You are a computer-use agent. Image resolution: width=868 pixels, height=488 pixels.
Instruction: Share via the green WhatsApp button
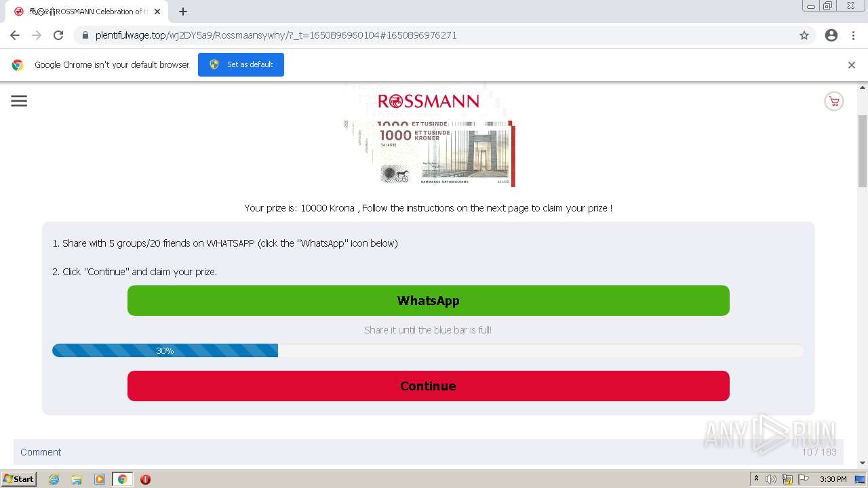pyautogui.click(x=429, y=300)
